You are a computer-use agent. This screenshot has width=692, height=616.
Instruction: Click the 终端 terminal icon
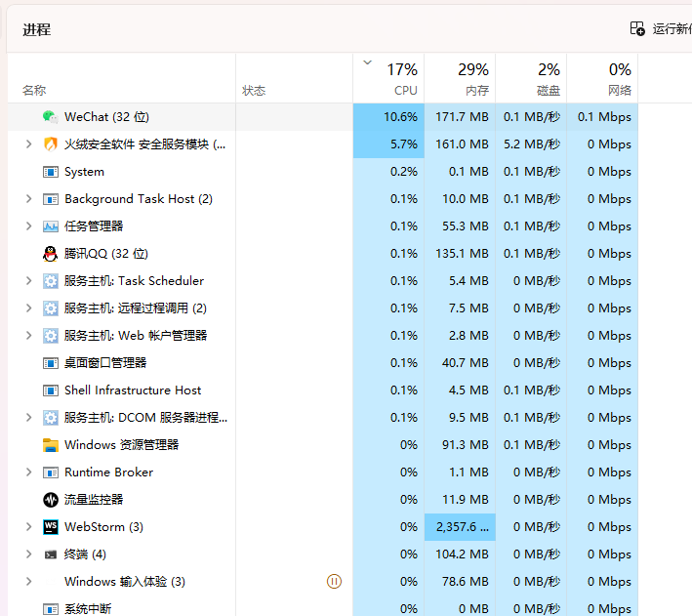[51, 554]
